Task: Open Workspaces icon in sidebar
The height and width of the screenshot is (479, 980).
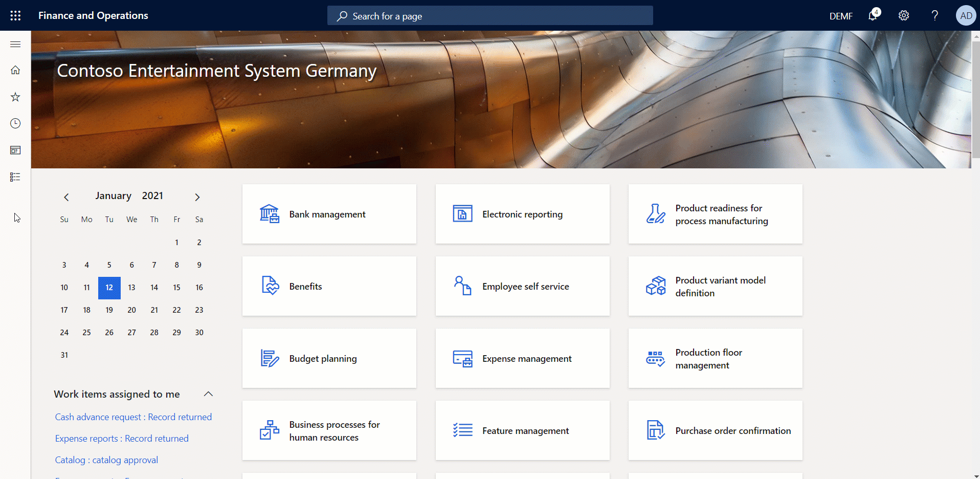Action: click(x=15, y=150)
